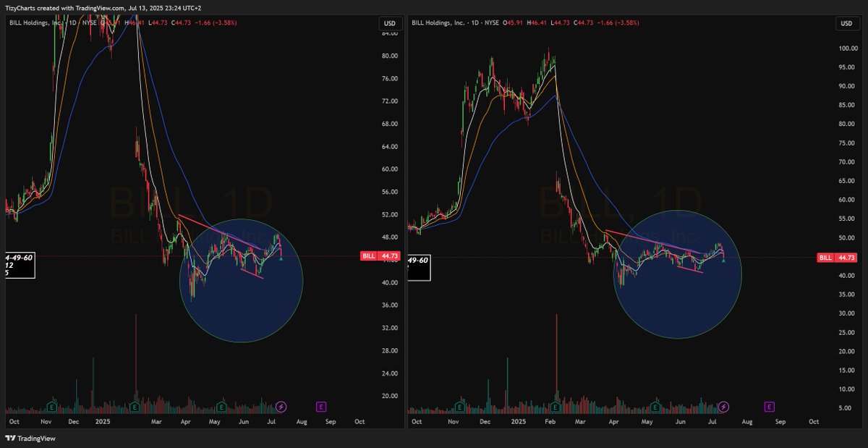Viewport: 868px width, 448px height.
Task: Open the USD currency selector on right chart
Action: pyautogui.click(x=846, y=23)
